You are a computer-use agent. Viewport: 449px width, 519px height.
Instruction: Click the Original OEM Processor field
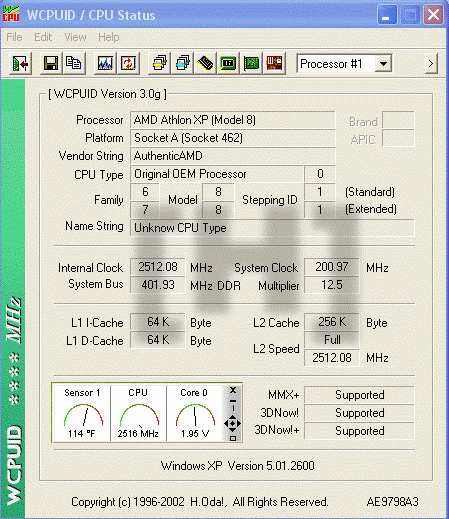pos(217,174)
